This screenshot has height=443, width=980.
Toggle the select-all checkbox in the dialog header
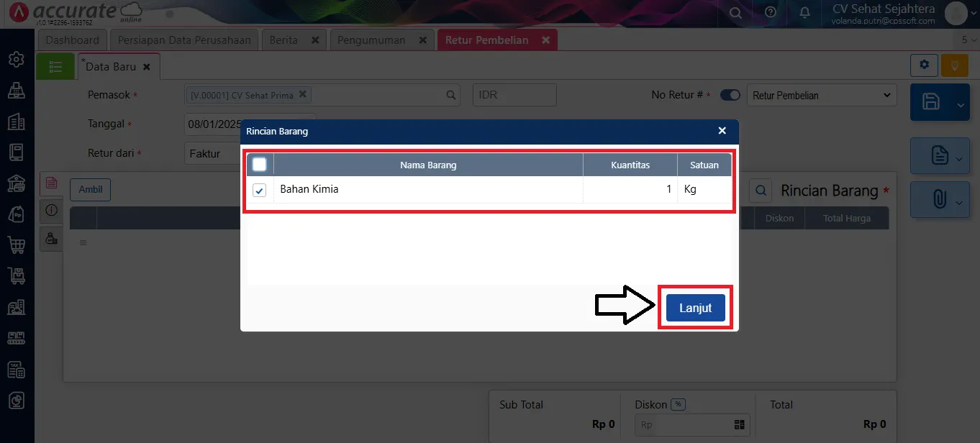pos(260,165)
